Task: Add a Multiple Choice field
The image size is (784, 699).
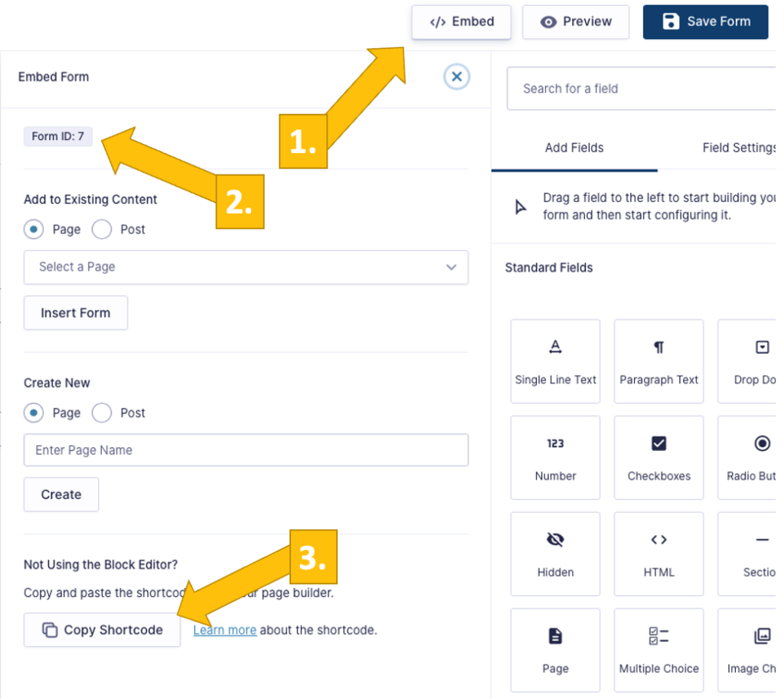Action: point(658,650)
